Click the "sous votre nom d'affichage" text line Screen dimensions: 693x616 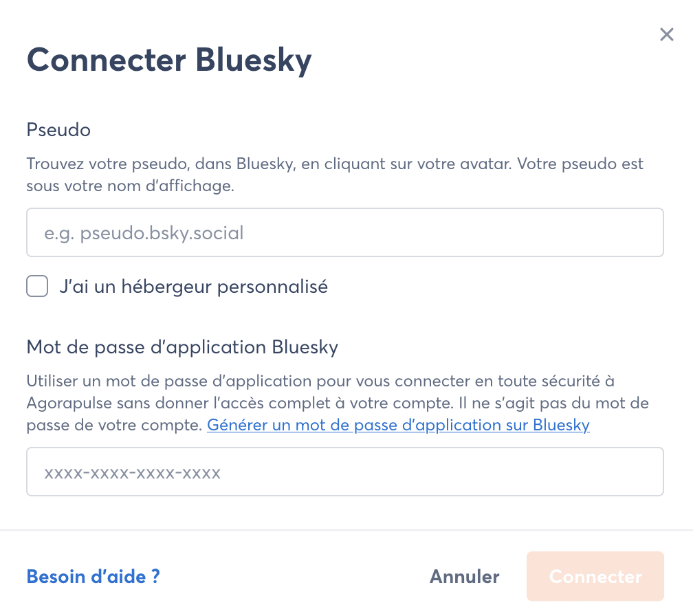(131, 186)
